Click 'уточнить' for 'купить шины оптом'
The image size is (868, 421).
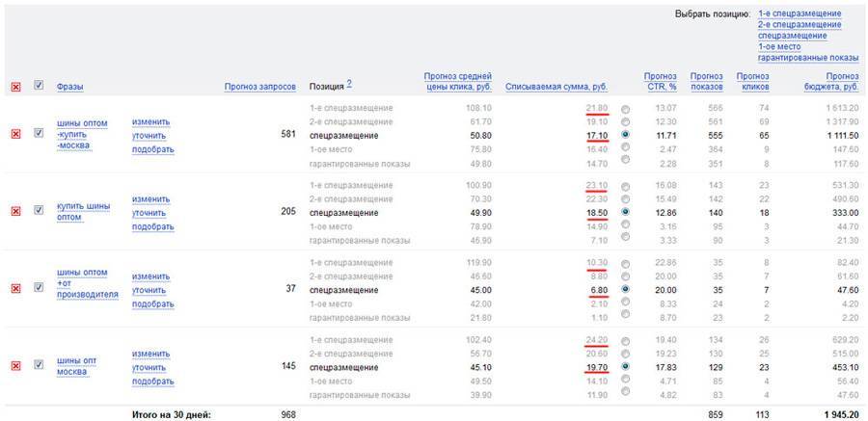coord(149,213)
